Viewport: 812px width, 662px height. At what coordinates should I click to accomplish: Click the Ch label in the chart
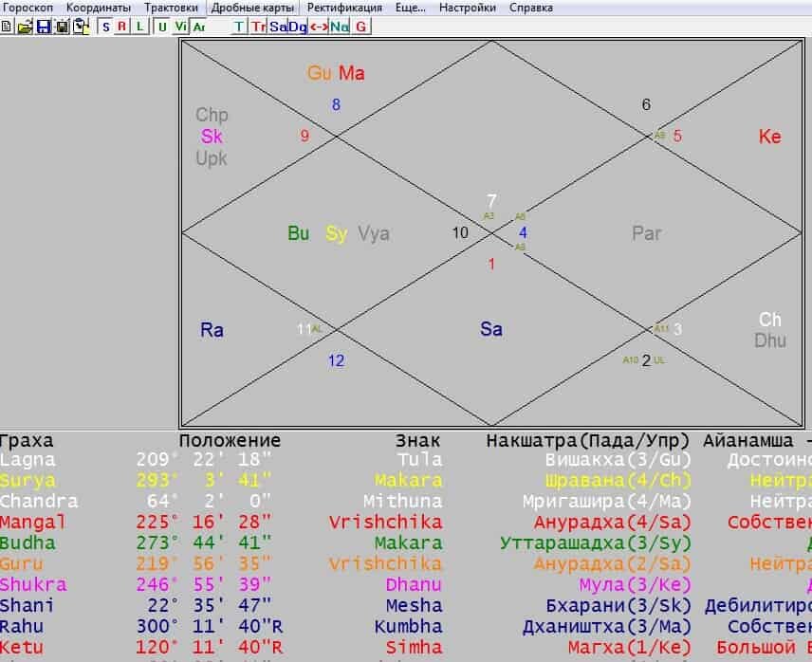(769, 320)
